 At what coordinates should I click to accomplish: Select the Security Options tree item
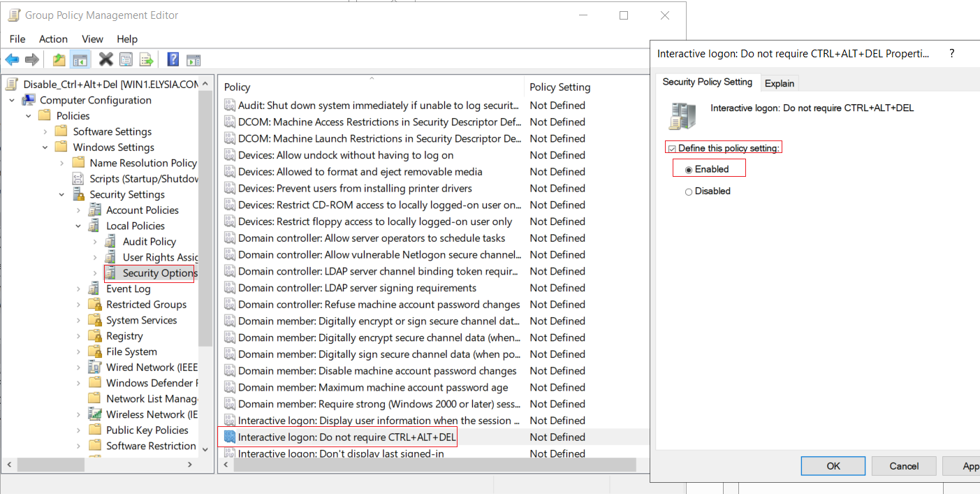click(x=160, y=273)
